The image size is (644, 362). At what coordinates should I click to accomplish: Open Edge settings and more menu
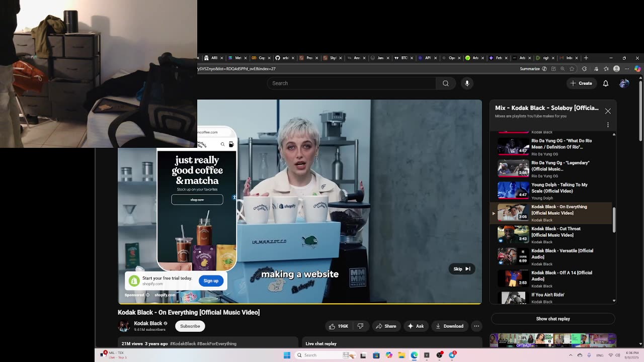(627, 69)
